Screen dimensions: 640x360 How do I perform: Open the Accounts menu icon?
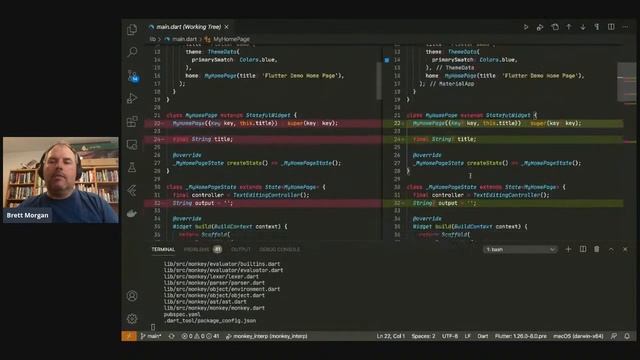click(132, 296)
